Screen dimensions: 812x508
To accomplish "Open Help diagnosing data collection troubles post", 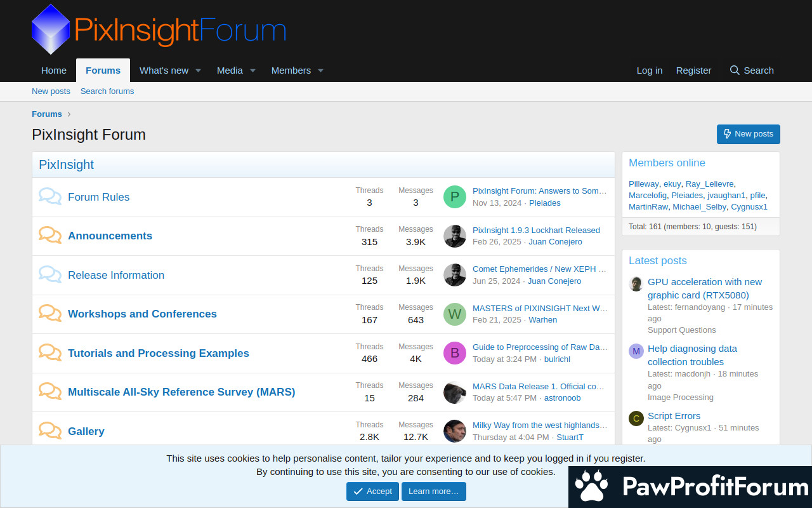I will point(692,355).
